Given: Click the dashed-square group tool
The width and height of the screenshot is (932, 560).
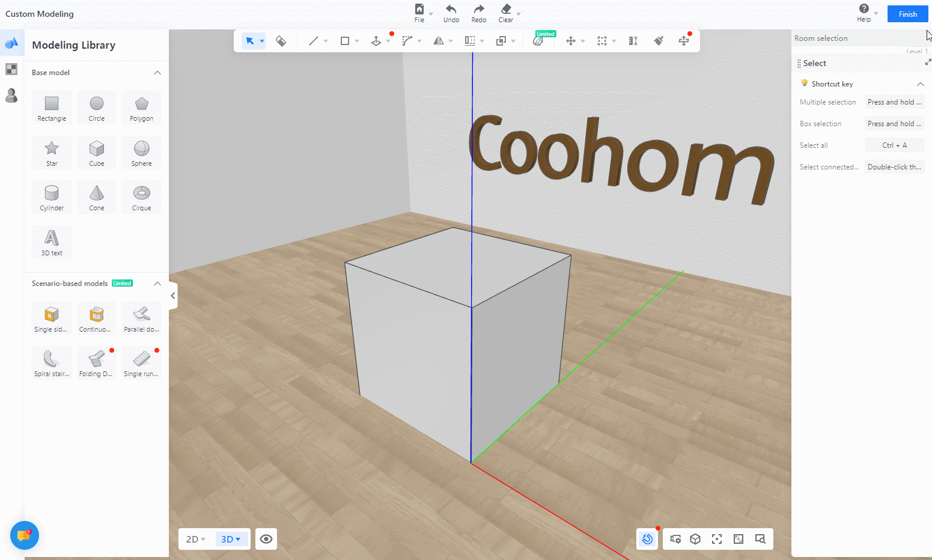Looking at the screenshot, I should point(602,41).
